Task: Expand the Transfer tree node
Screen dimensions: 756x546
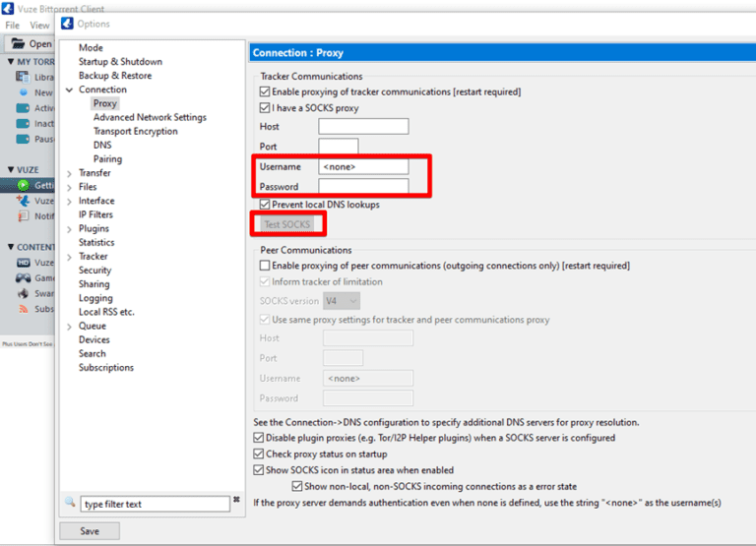Action: coord(70,173)
